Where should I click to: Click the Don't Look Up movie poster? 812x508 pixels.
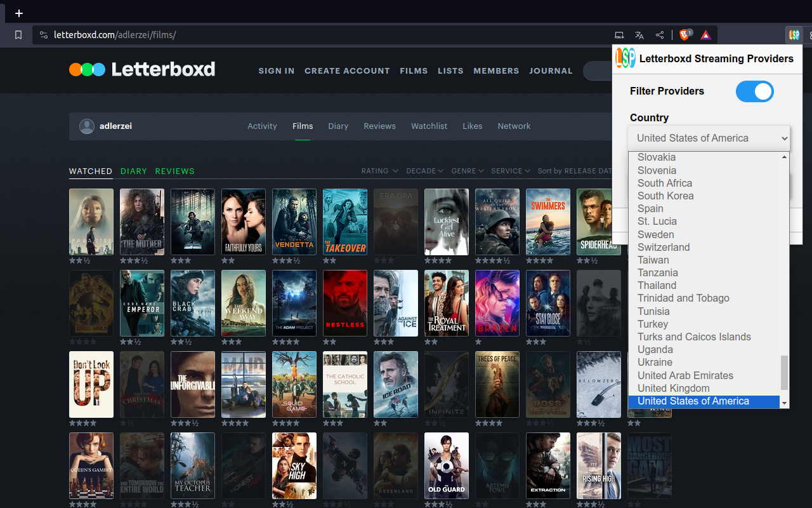[91, 384]
